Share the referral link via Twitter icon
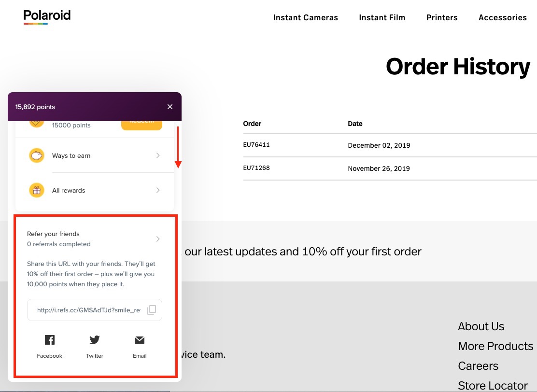The width and height of the screenshot is (537, 392). click(95, 339)
